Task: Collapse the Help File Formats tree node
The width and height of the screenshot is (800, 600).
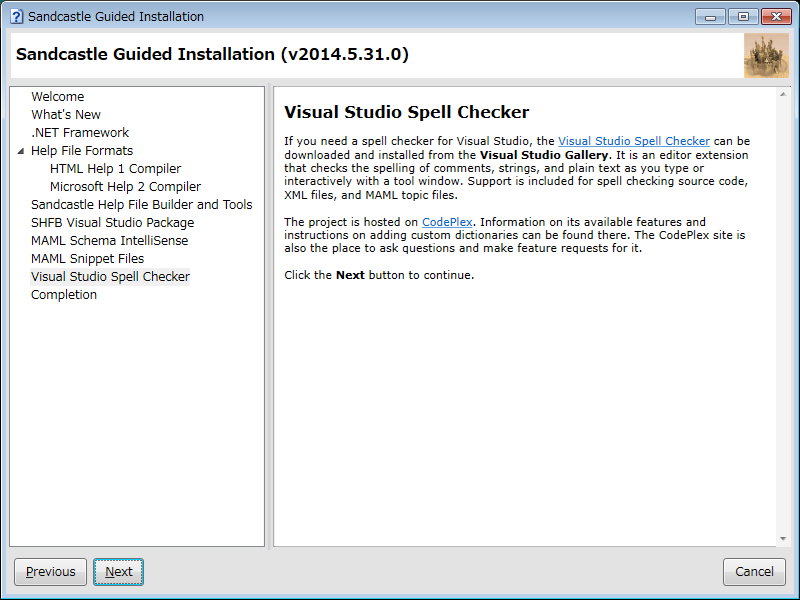Action: [x=20, y=151]
